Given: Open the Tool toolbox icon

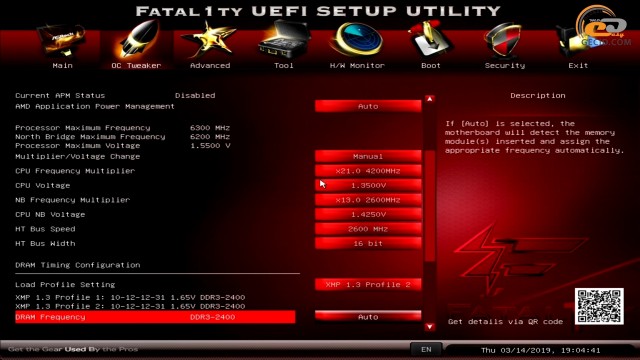Looking at the screenshot, I should [x=284, y=40].
